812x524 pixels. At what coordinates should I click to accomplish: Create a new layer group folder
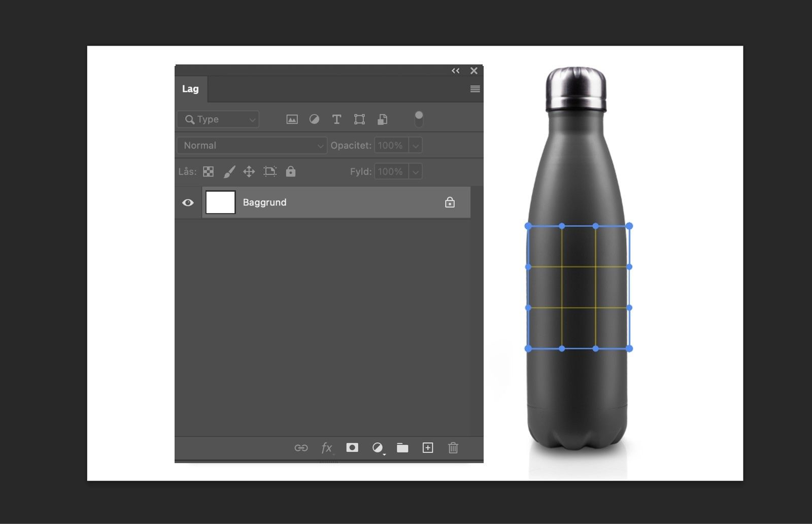coord(402,448)
